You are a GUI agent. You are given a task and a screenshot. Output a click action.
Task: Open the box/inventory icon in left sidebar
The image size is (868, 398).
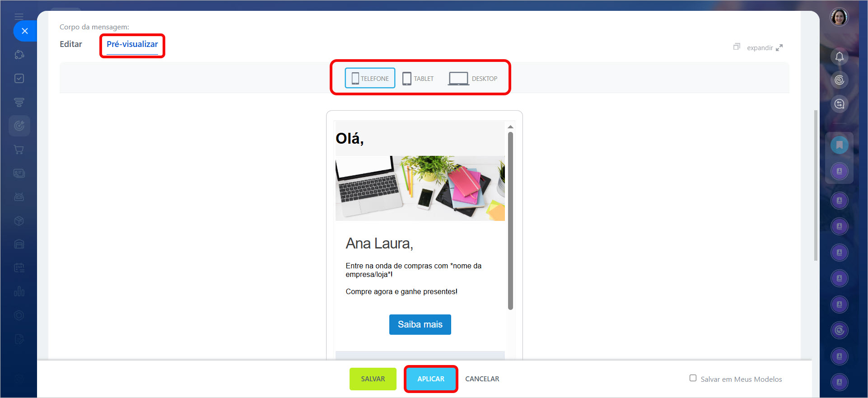19,220
